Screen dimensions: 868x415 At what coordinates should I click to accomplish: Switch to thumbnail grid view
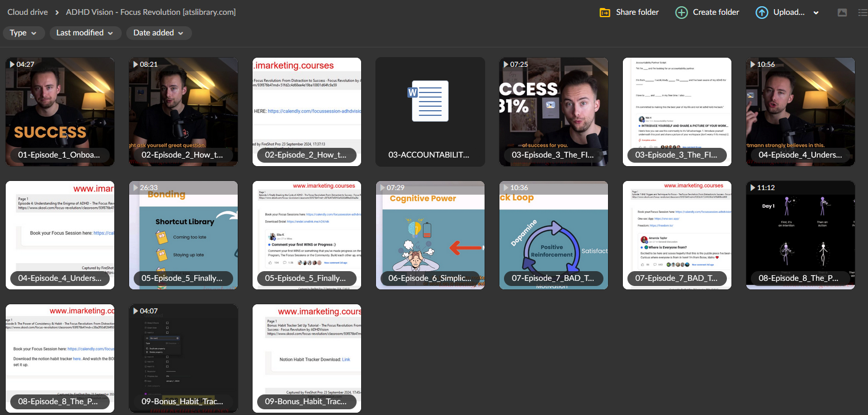click(x=842, y=13)
